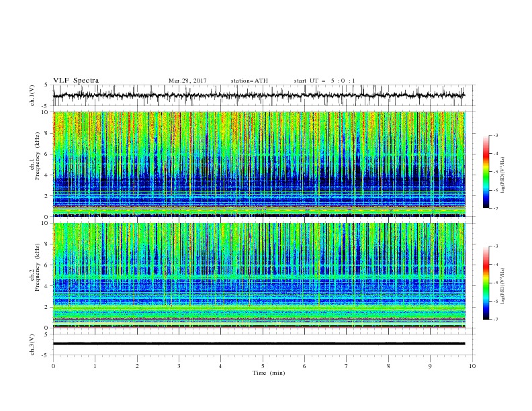The width and height of the screenshot is (532, 411).
Task: Click the "-7" label on ch.1 color scale
Action: click(496, 208)
